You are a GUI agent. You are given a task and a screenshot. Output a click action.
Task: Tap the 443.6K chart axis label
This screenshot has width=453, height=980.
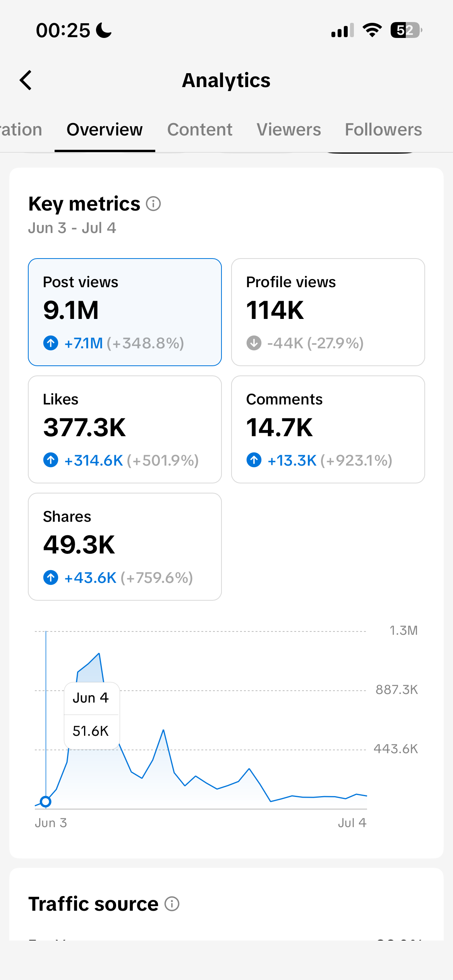click(396, 749)
